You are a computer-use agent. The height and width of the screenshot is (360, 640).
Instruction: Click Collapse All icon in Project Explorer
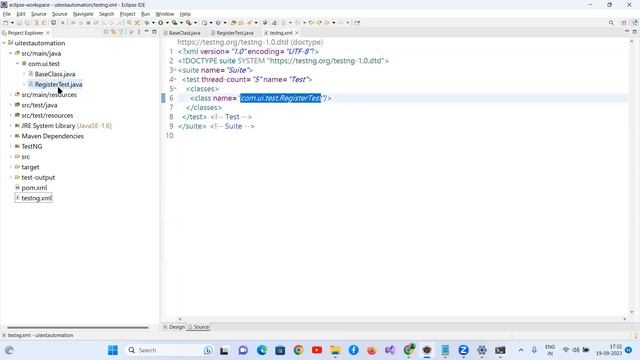[106, 32]
